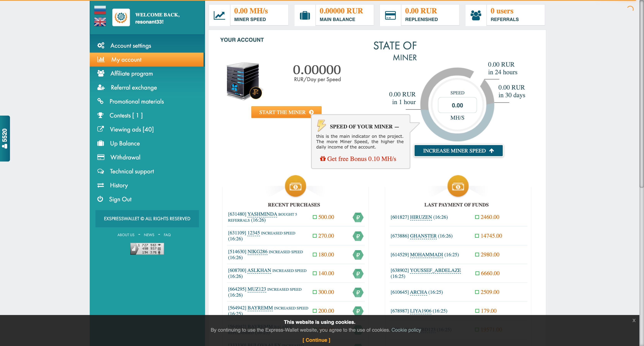
Task: Open the HIRUZEN user link
Action: tap(421, 217)
